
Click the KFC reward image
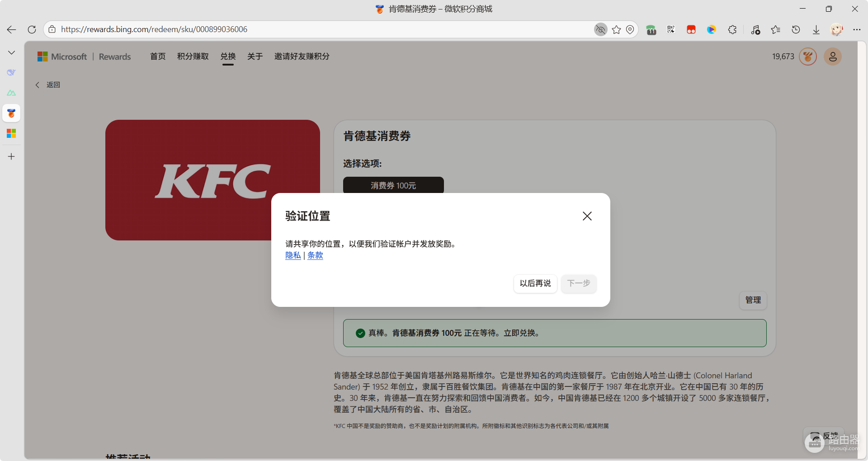(212, 180)
